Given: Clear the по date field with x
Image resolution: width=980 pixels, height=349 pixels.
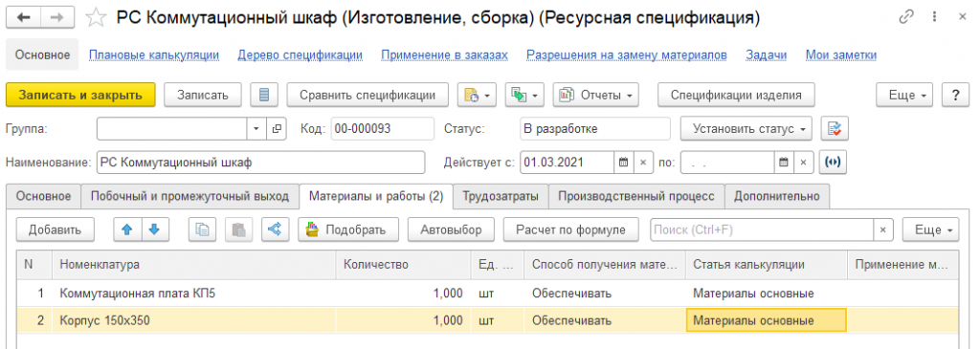Looking at the screenshot, I should (804, 163).
